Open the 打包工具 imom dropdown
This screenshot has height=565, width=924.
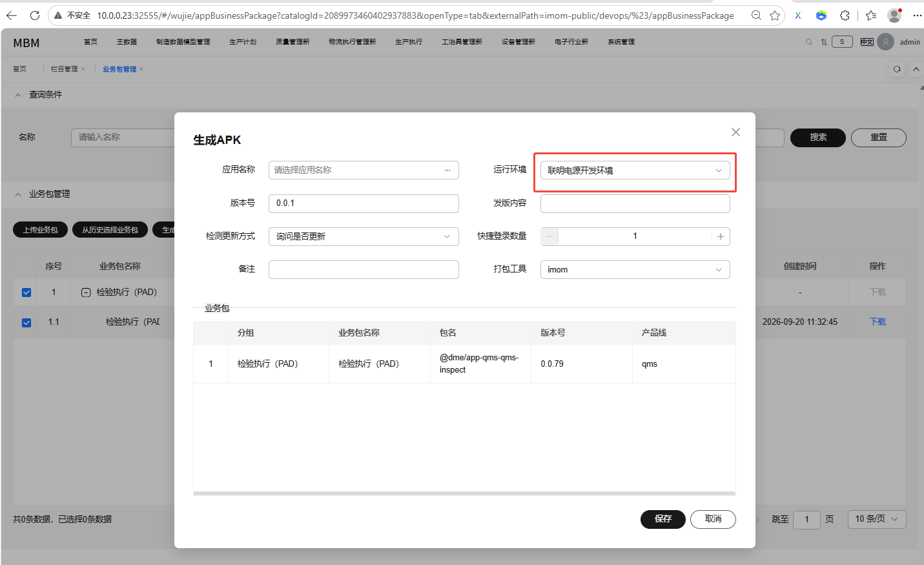pyautogui.click(x=635, y=269)
